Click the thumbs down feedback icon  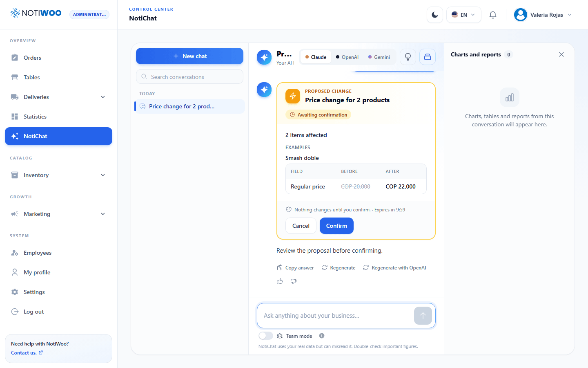coord(294,281)
